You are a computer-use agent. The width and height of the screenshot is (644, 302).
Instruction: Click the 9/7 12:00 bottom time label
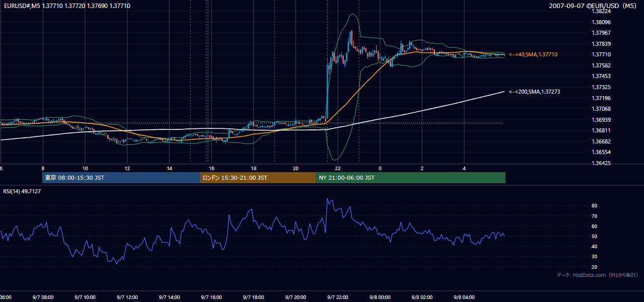tap(127, 297)
